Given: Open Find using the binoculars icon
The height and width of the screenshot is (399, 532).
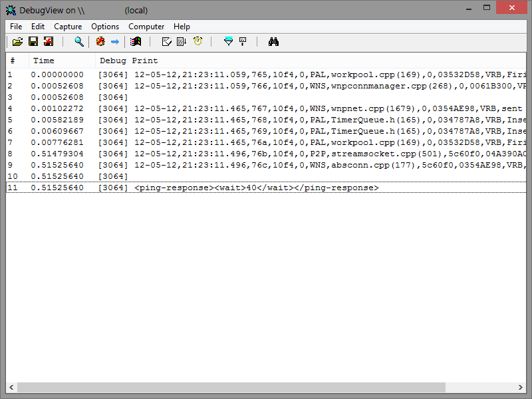Looking at the screenshot, I should (x=273, y=42).
